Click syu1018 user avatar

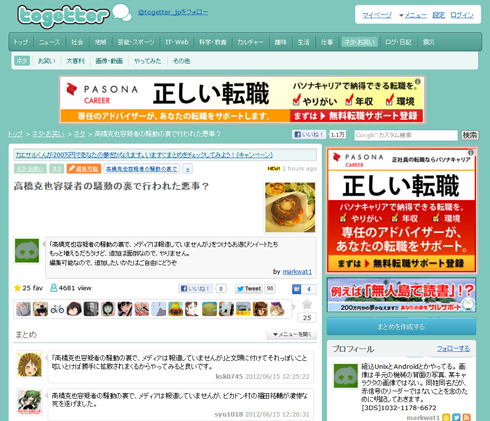click(29, 402)
